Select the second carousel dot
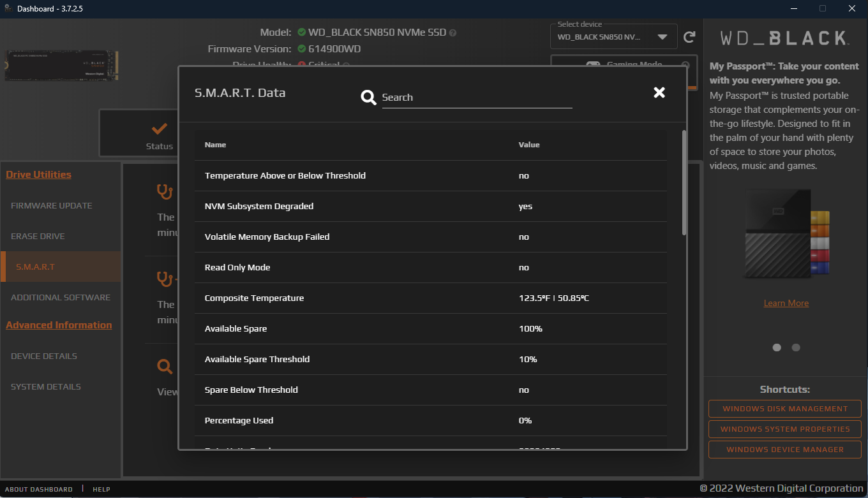 [x=796, y=348]
